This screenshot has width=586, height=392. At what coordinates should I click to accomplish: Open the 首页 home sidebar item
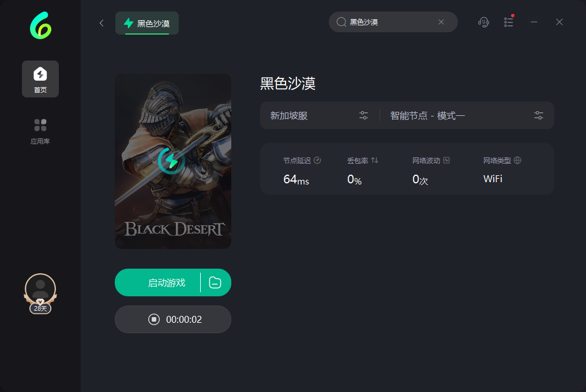tap(40, 79)
